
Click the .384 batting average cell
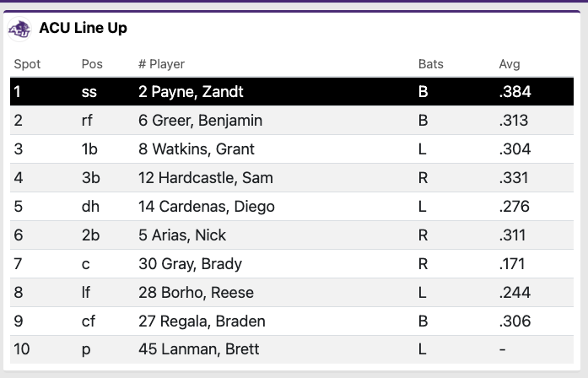coord(515,91)
